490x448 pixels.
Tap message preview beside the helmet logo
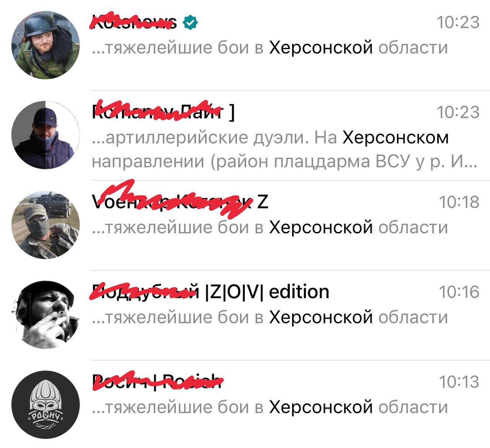click(x=270, y=407)
